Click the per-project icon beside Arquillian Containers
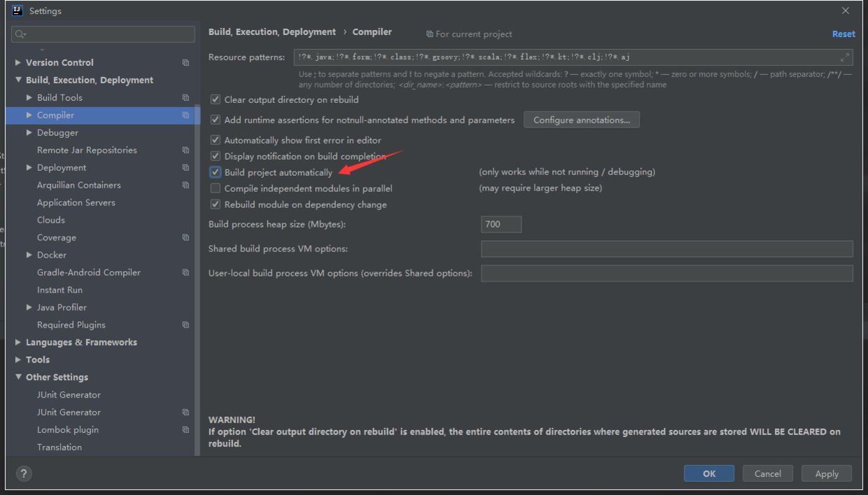Viewport: 868px width, 495px height. tap(185, 186)
